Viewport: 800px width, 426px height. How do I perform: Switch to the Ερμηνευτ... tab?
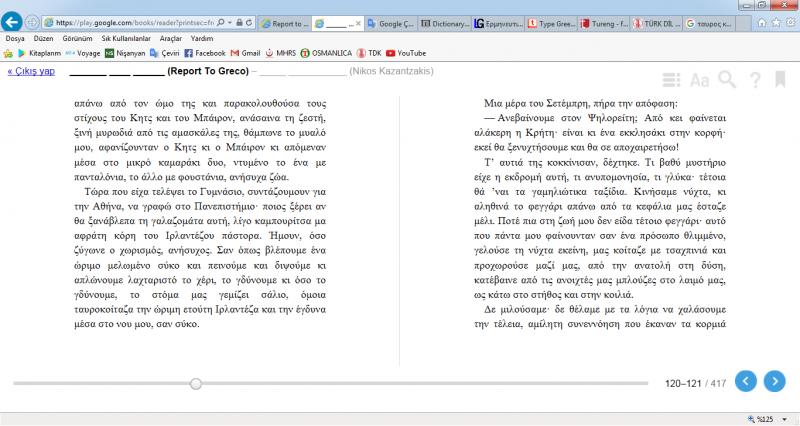pyautogui.click(x=498, y=23)
